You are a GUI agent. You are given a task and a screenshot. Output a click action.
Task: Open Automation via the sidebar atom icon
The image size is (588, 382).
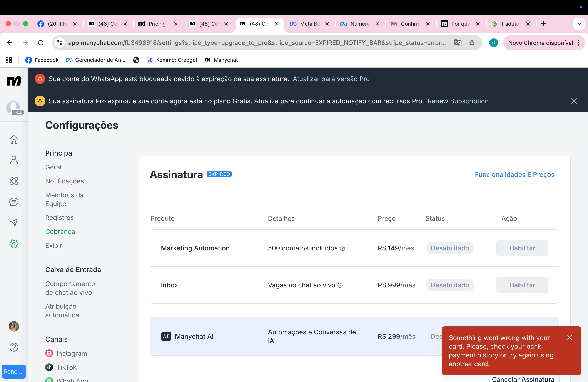(x=14, y=181)
